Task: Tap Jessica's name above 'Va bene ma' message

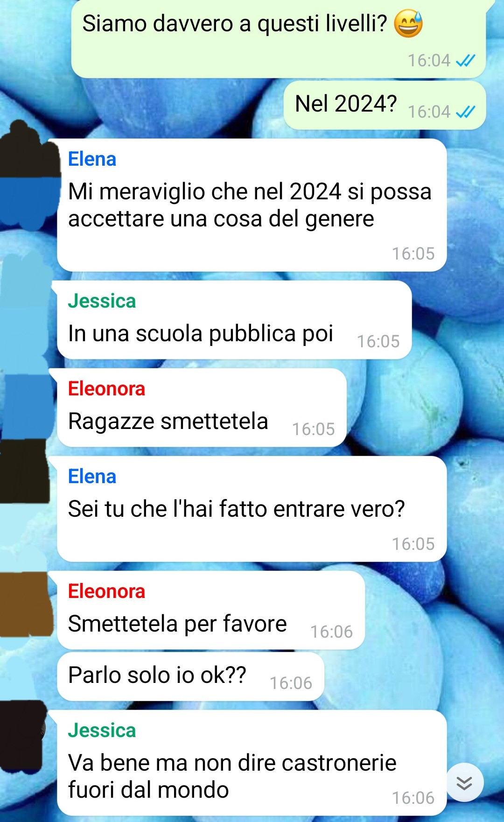Action: [102, 731]
